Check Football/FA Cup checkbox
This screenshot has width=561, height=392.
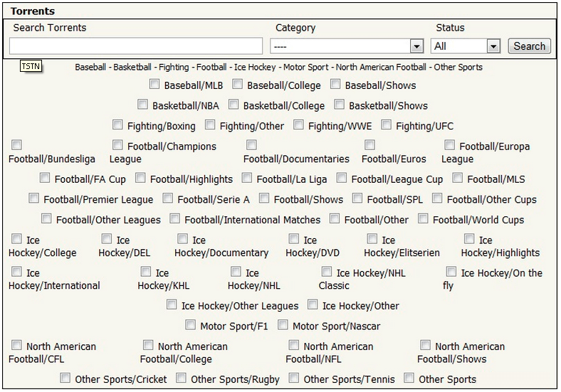(45, 178)
